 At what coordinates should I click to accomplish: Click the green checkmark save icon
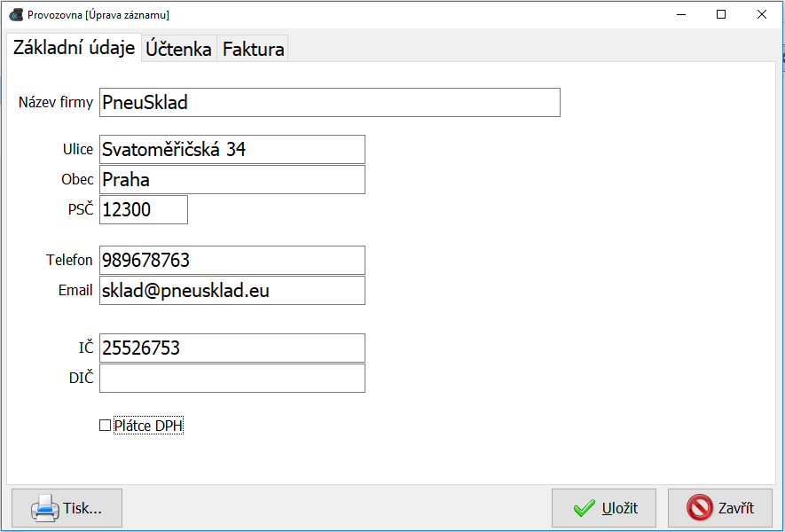coord(584,508)
